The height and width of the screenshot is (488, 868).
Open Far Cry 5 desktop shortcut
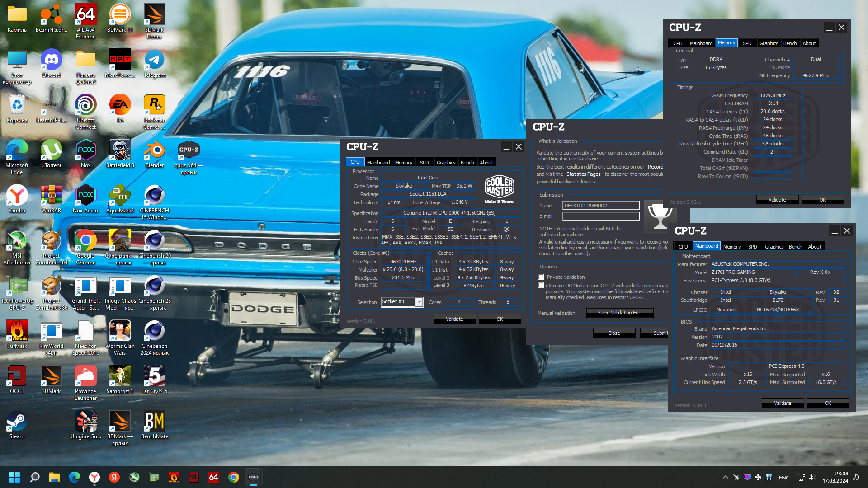click(x=154, y=380)
